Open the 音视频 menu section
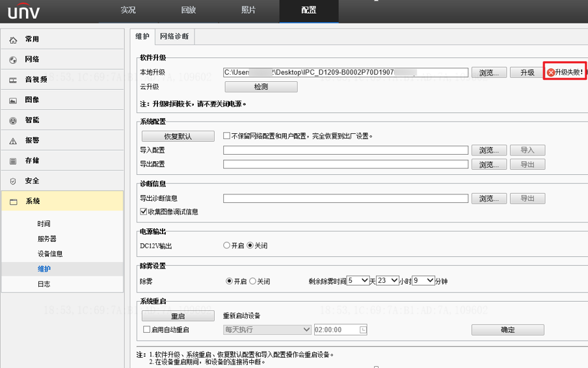The image size is (588, 368). 62,79
